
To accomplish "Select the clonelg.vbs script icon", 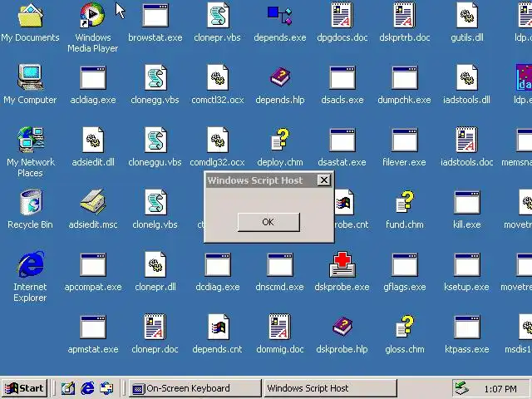I will [155, 202].
